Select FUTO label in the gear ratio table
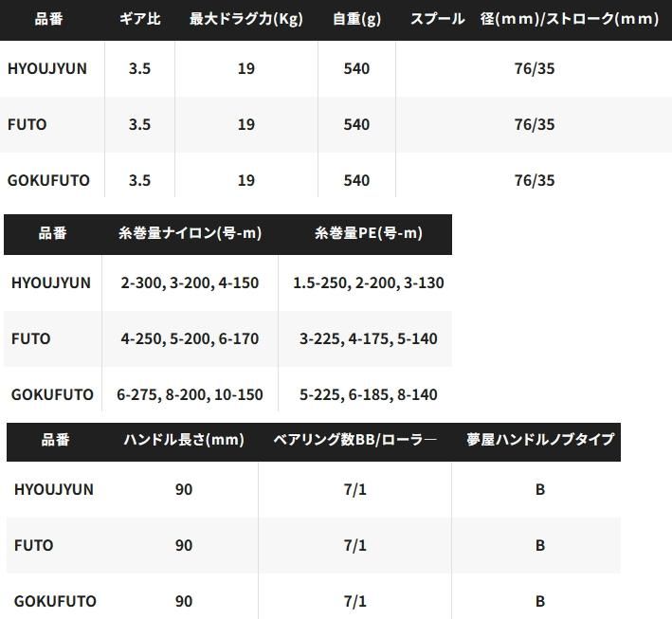 tap(27, 124)
